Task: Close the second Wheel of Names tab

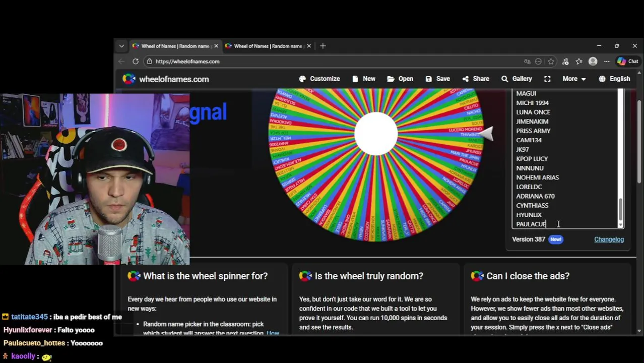Action: click(x=309, y=46)
